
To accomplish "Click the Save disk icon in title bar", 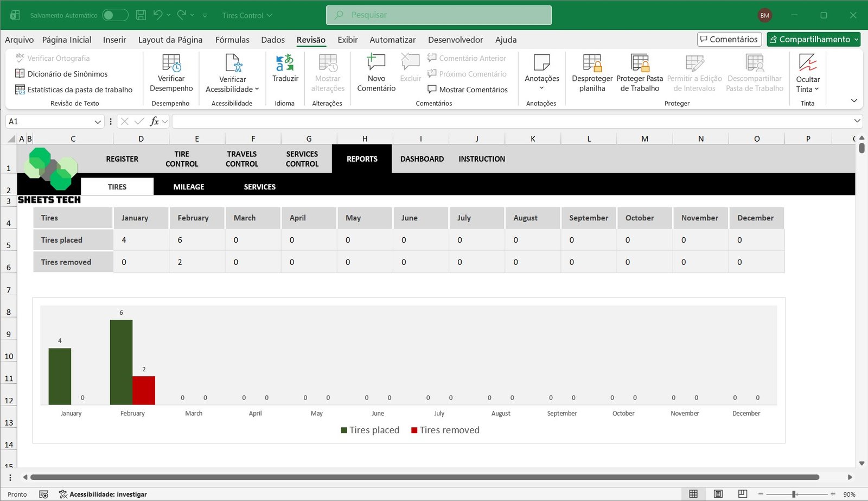I will [x=141, y=15].
